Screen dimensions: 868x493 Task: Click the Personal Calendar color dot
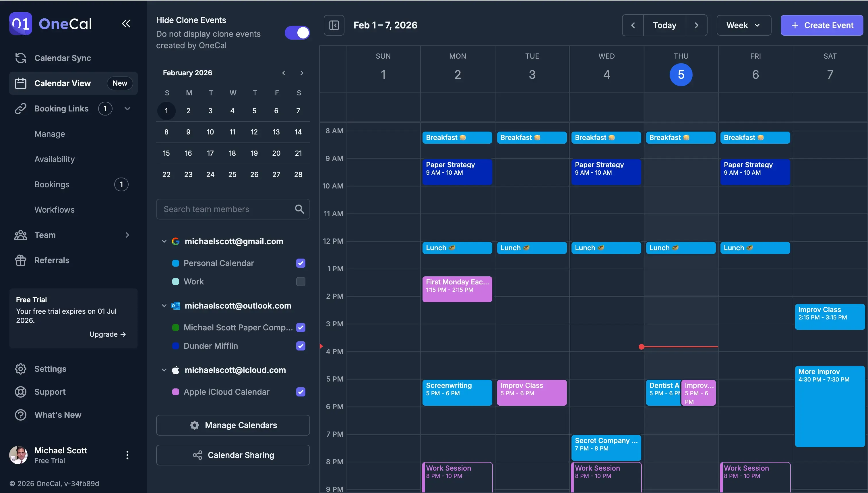(176, 263)
